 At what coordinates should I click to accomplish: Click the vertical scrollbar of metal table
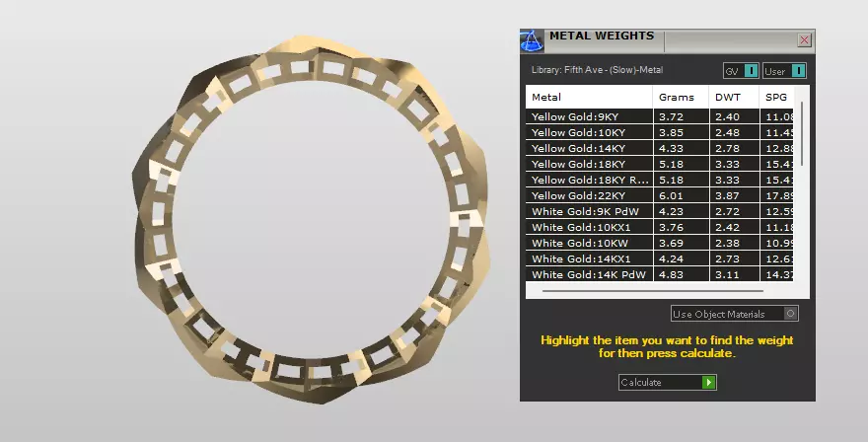pos(802,133)
